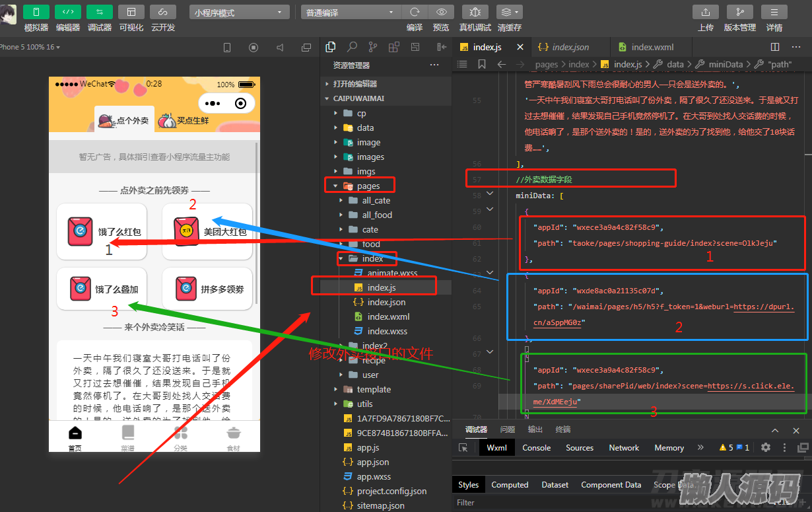Viewport: 812px width, 512px height.
Task: Click the split editor icon
Action: (775, 47)
